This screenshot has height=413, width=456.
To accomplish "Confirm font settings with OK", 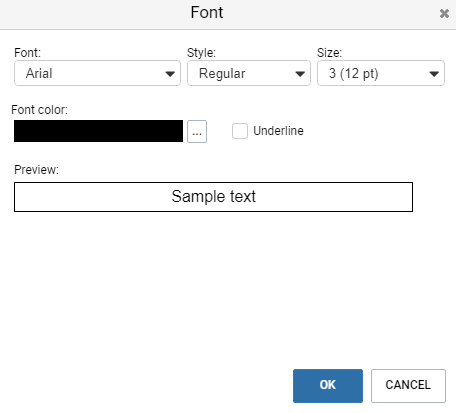I will [x=328, y=386].
